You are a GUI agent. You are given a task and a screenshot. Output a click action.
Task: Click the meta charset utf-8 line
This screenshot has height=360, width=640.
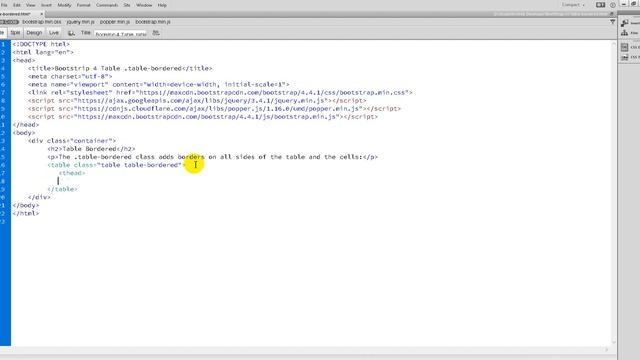tap(70, 76)
